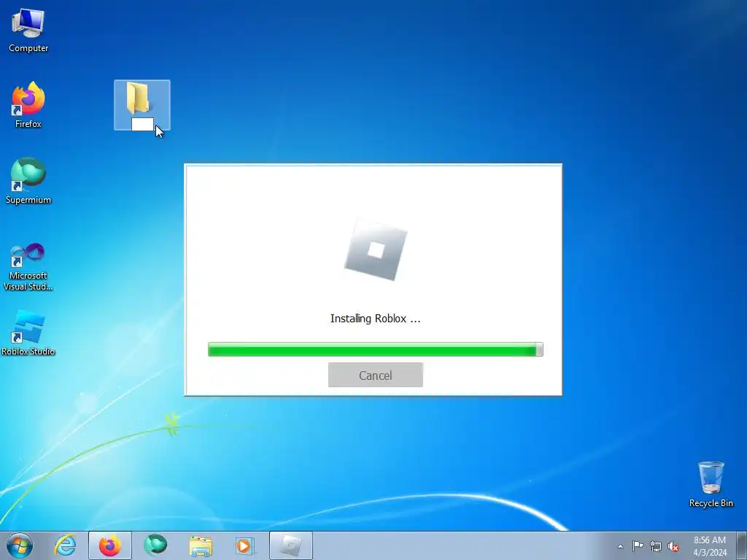
Task: Click the green installation progress bar
Action: [376, 349]
